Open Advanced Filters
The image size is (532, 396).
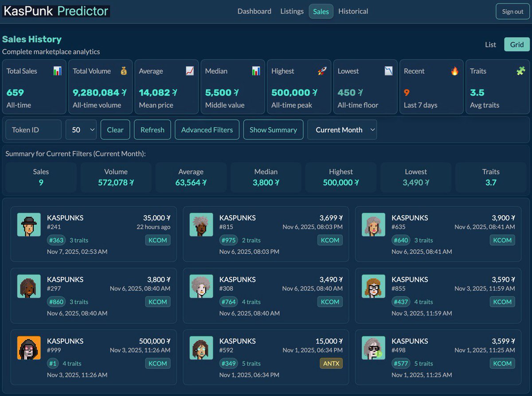pyautogui.click(x=207, y=130)
